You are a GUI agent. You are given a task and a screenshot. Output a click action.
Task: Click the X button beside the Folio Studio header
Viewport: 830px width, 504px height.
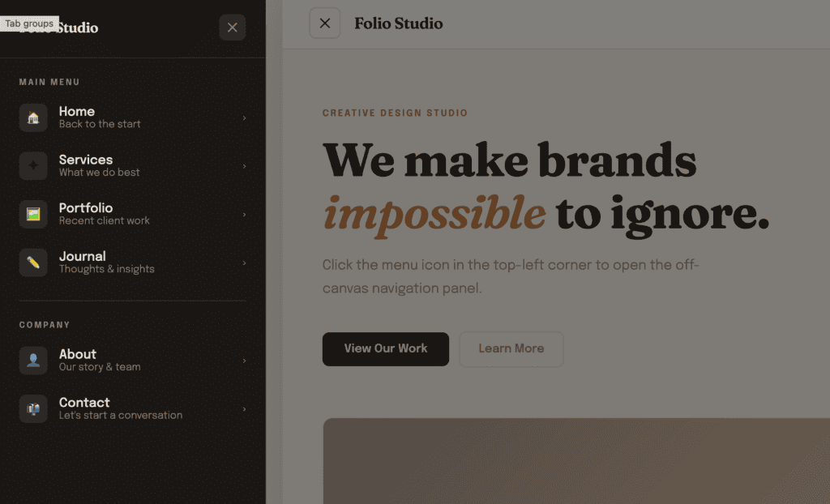325,23
